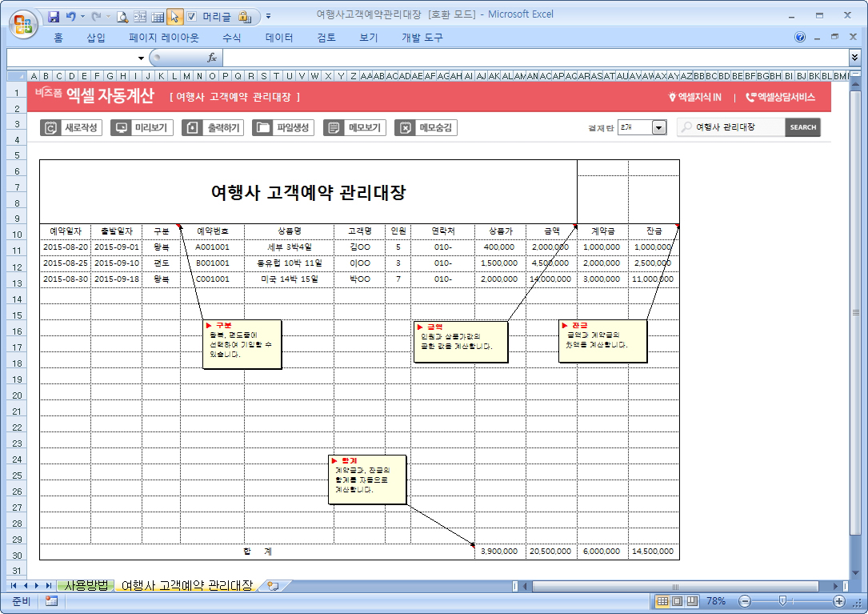Undo the last action

pos(70,17)
